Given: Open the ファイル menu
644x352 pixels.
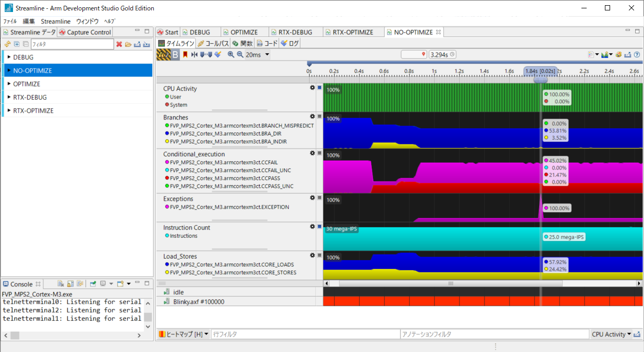Looking at the screenshot, I should click(x=10, y=21).
